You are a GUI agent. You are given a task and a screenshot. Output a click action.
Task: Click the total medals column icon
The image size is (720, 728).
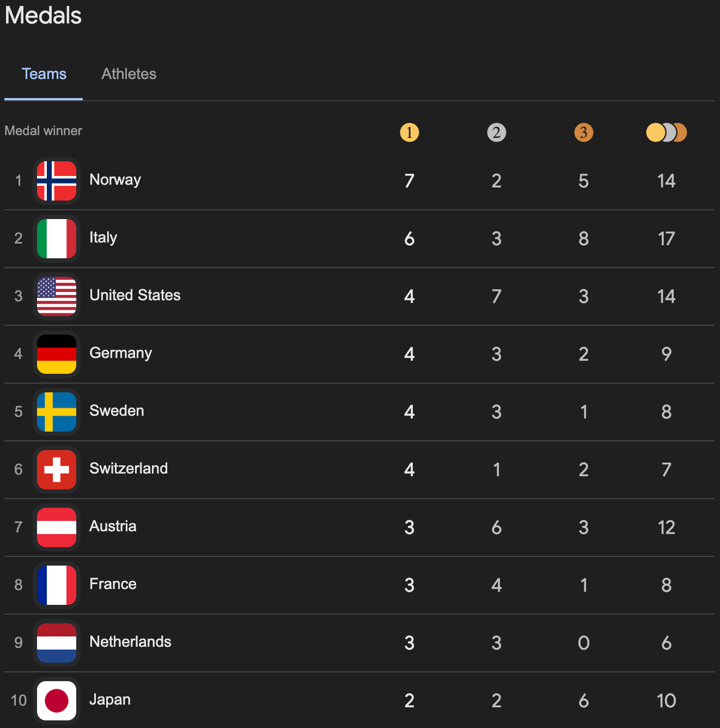pyautogui.click(x=666, y=132)
